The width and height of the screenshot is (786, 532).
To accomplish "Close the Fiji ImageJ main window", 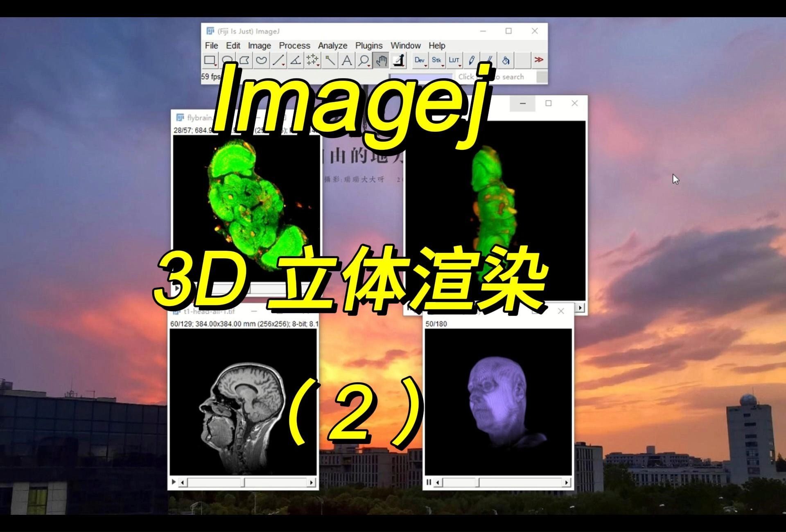I will click(535, 31).
